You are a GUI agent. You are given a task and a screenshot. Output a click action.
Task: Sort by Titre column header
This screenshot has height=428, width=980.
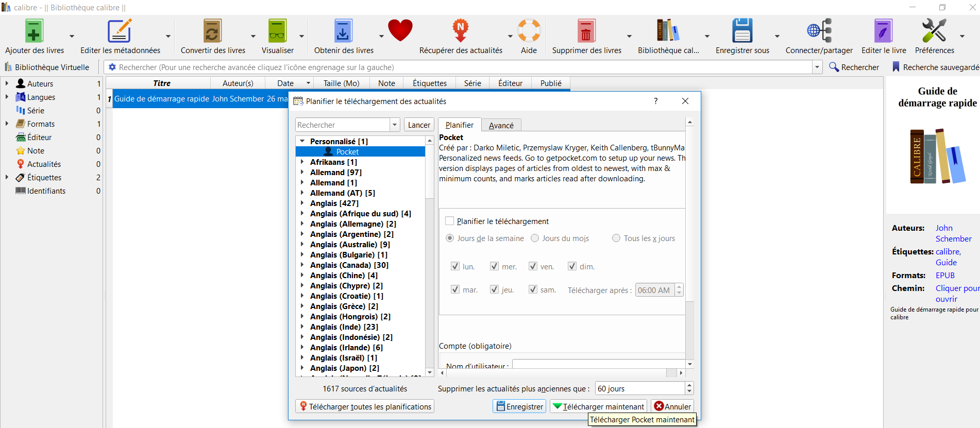(162, 83)
